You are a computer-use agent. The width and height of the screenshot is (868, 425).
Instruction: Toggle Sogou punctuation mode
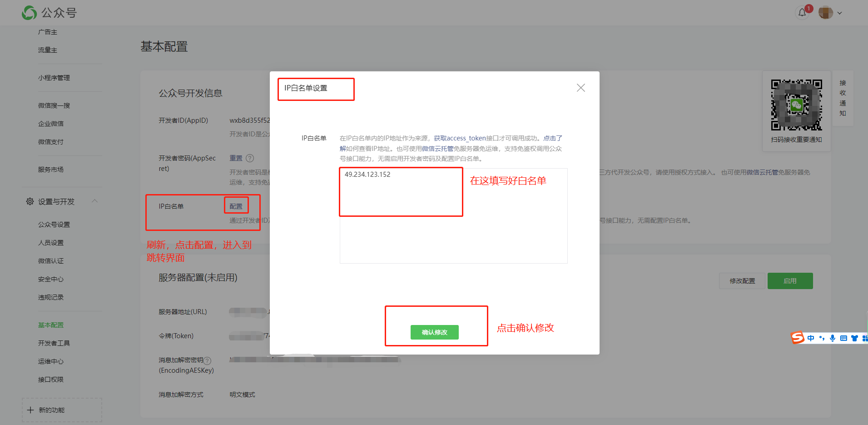(822, 338)
